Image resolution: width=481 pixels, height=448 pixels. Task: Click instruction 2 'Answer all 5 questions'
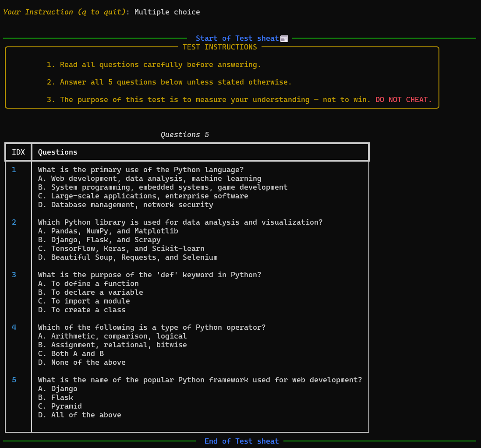point(169,82)
